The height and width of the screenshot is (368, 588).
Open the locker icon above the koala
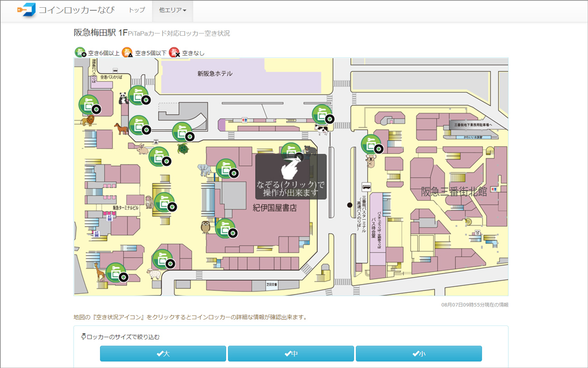tap(372, 145)
